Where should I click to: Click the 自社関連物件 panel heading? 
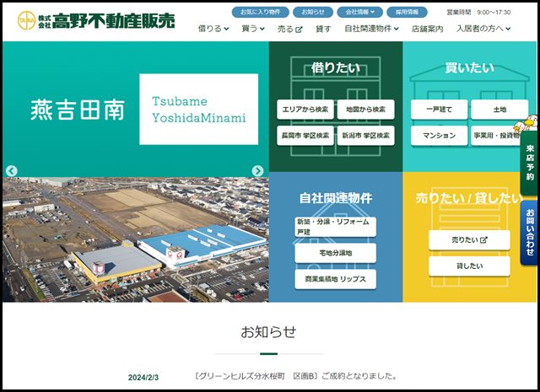point(336,198)
